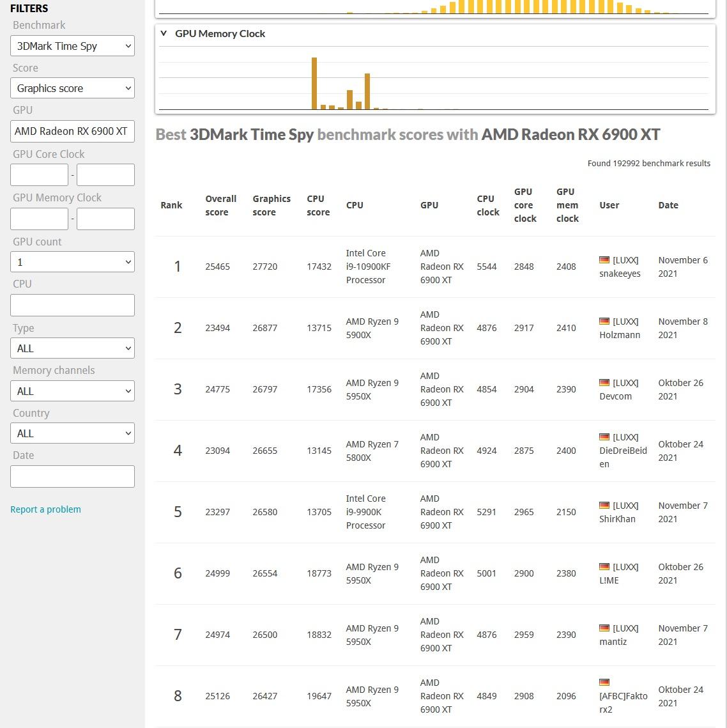Screen dimensions: 727x728
Task: Click graphics score 26877 in rank 2
Action: 265,328
